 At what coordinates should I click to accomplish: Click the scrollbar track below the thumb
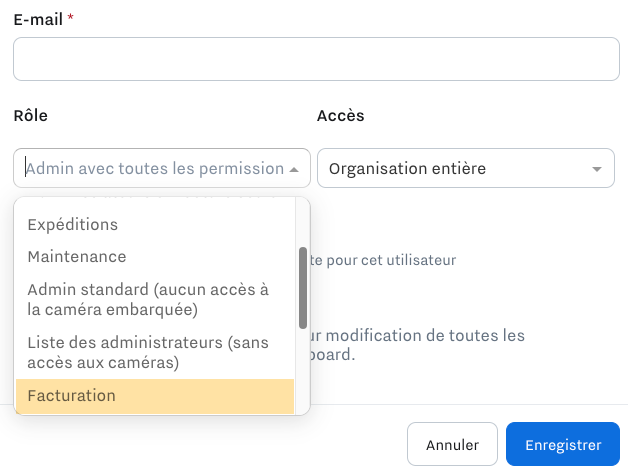pos(303,370)
